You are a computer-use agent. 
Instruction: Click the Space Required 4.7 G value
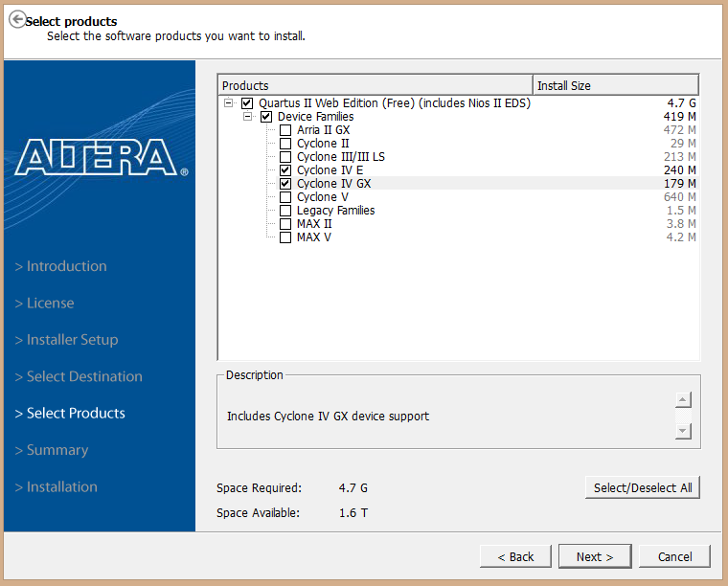[353, 488]
